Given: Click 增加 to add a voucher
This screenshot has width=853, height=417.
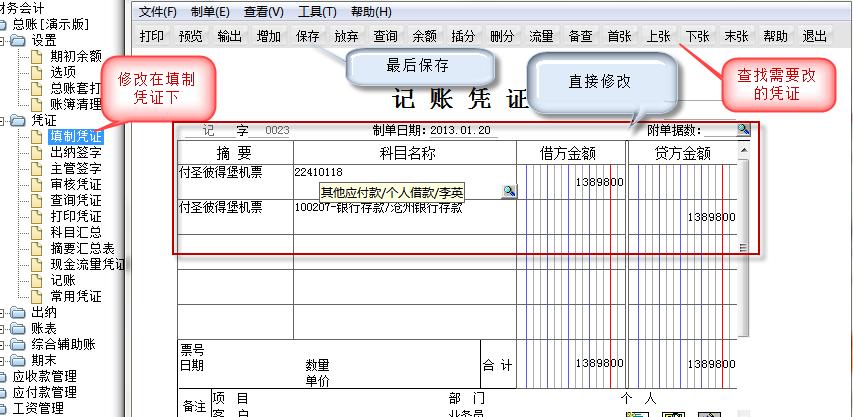Looking at the screenshot, I should (269, 36).
